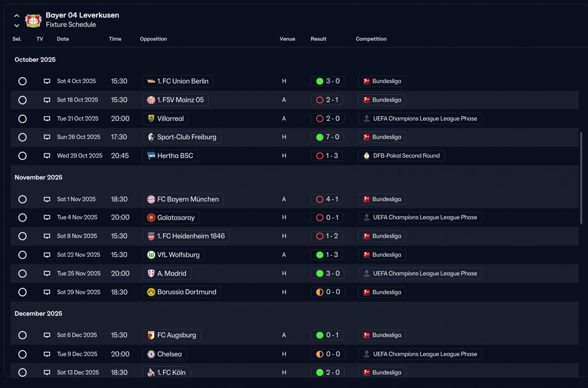The image size is (588, 388).
Task: Select the FC Augsburg fixture radio button
Action: (x=23, y=335)
